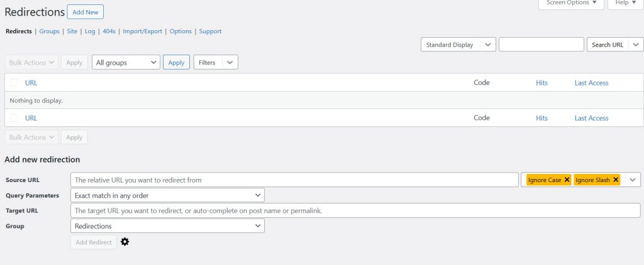Image resolution: width=644 pixels, height=265 pixels.
Task: Expand the Help panel
Action: (626, 3)
